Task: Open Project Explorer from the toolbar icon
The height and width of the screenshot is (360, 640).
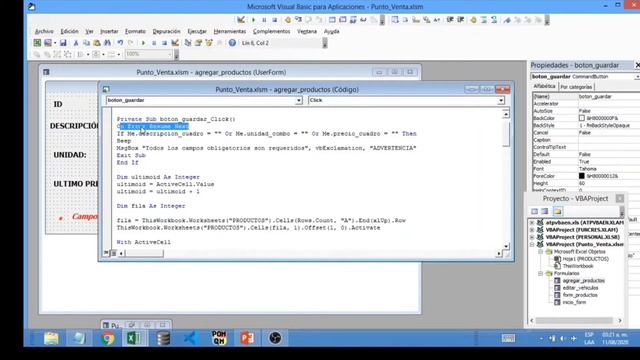Action: point(188,43)
